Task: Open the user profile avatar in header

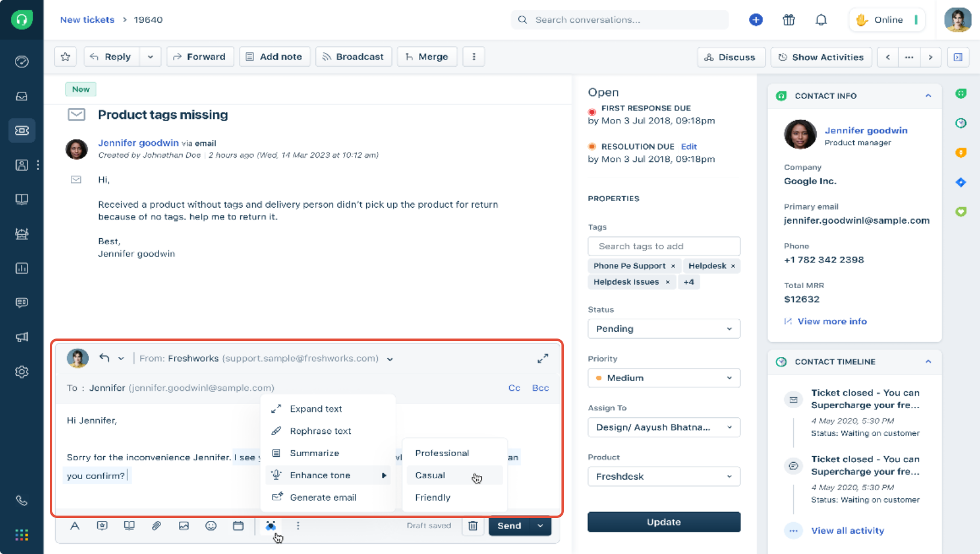Action: coord(958,20)
